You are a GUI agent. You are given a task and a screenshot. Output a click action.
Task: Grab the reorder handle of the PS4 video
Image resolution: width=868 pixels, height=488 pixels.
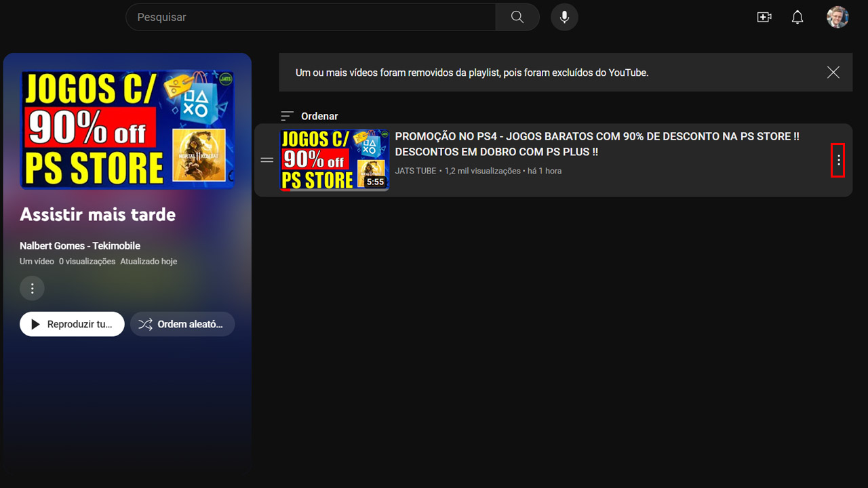click(x=267, y=160)
